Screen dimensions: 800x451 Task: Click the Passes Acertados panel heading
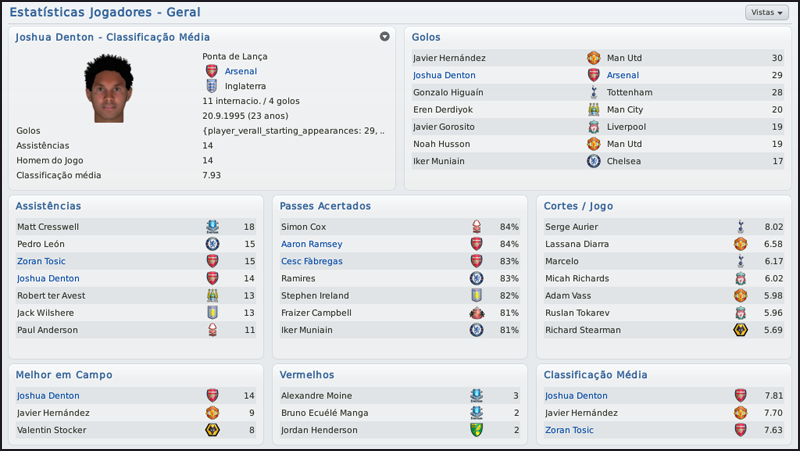point(325,206)
